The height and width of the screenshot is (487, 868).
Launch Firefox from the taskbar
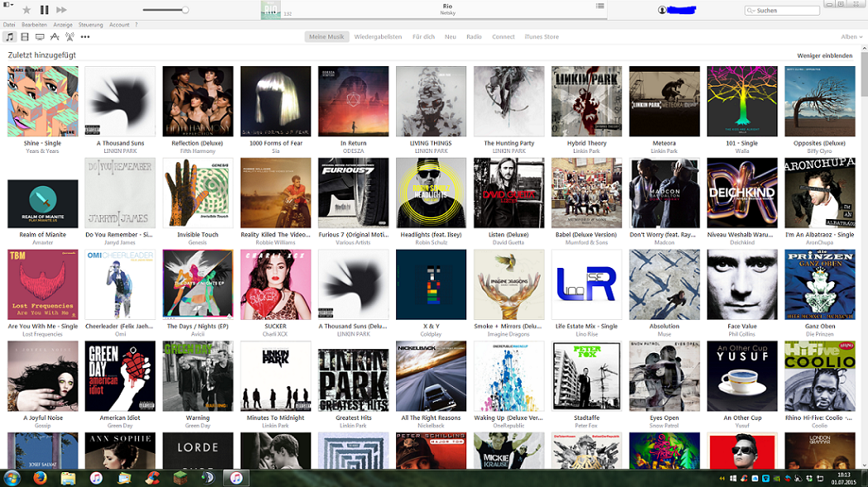tap(40, 478)
